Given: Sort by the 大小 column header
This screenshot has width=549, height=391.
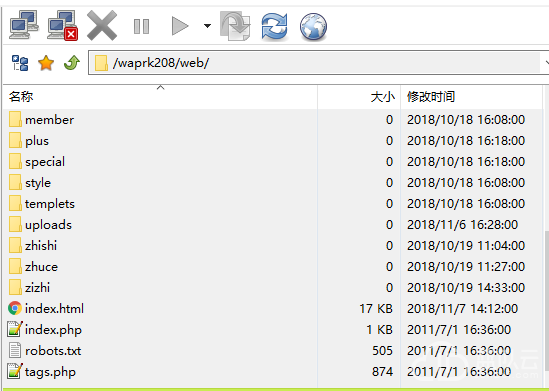Looking at the screenshot, I should [x=359, y=97].
